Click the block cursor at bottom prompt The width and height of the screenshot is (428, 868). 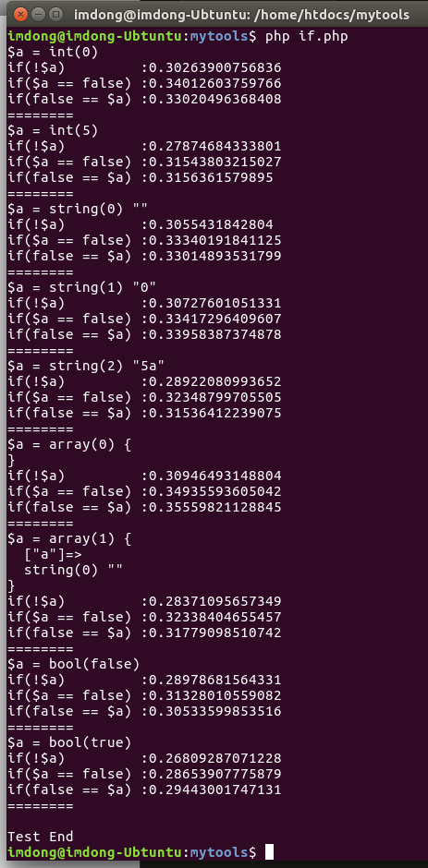(x=269, y=851)
